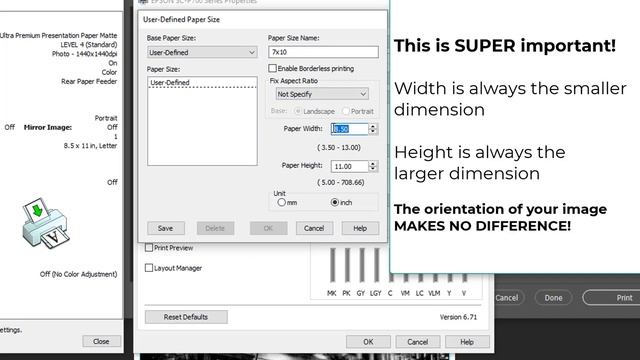The image size is (640, 360).
Task: Select the mm unit radio button
Action: (281, 202)
